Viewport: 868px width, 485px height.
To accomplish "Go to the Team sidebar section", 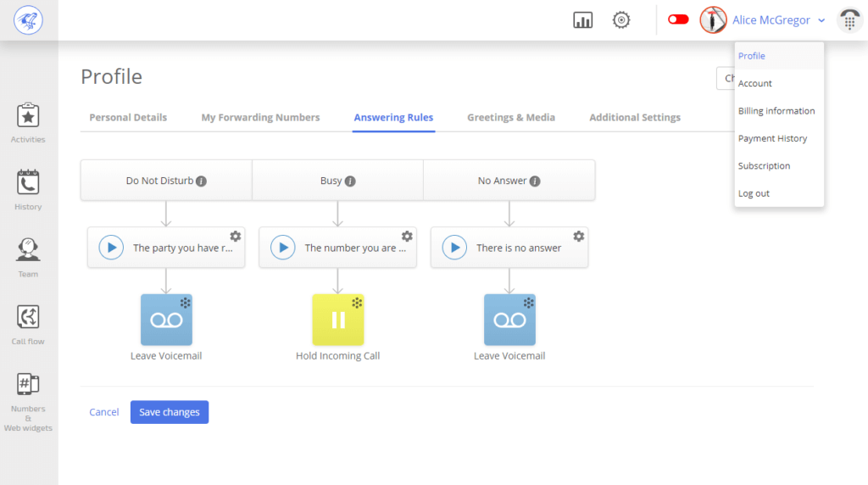I will (x=28, y=258).
